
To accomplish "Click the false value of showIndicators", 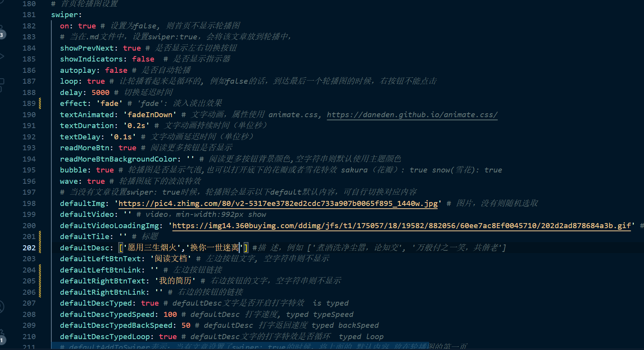I will click(x=143, y=59).
